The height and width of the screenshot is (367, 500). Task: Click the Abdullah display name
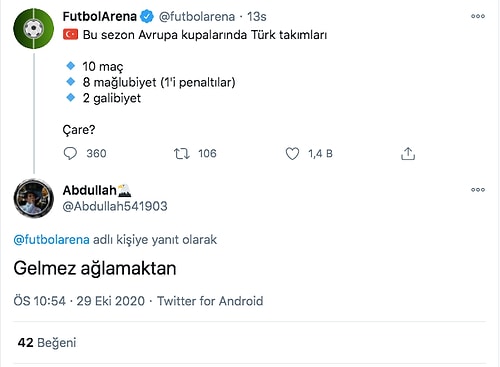[89, 190]
